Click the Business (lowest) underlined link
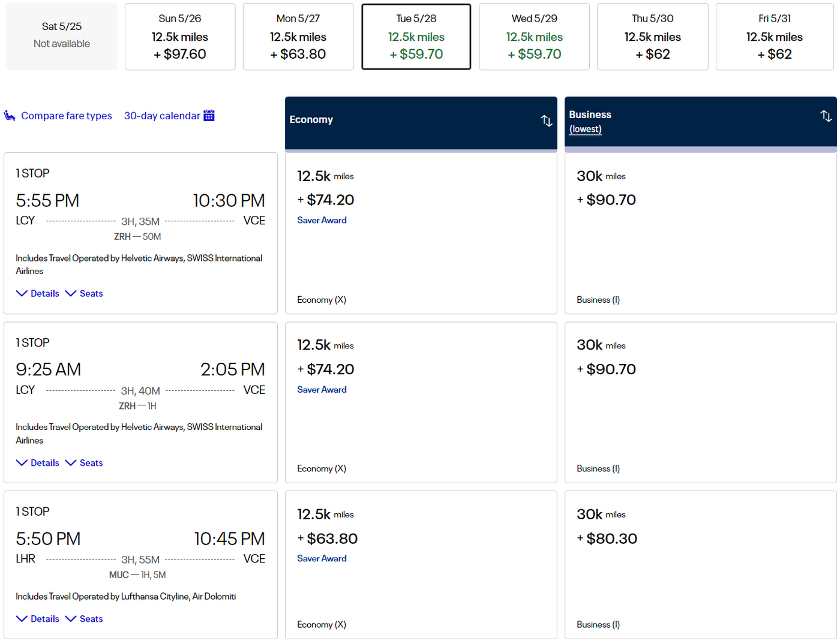Image resolution: width=840 pixels, height=641 pixels. click(585, 130)
